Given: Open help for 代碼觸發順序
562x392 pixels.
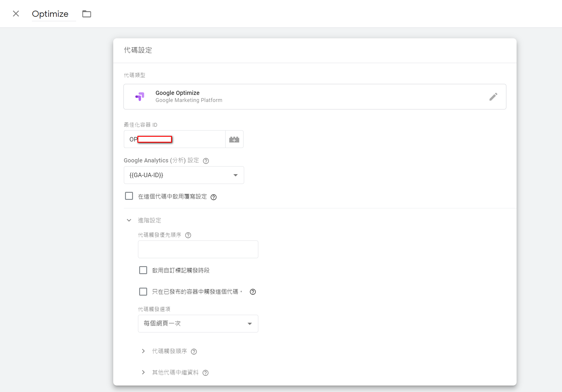Looking at the screenshot, I should 194,352.
